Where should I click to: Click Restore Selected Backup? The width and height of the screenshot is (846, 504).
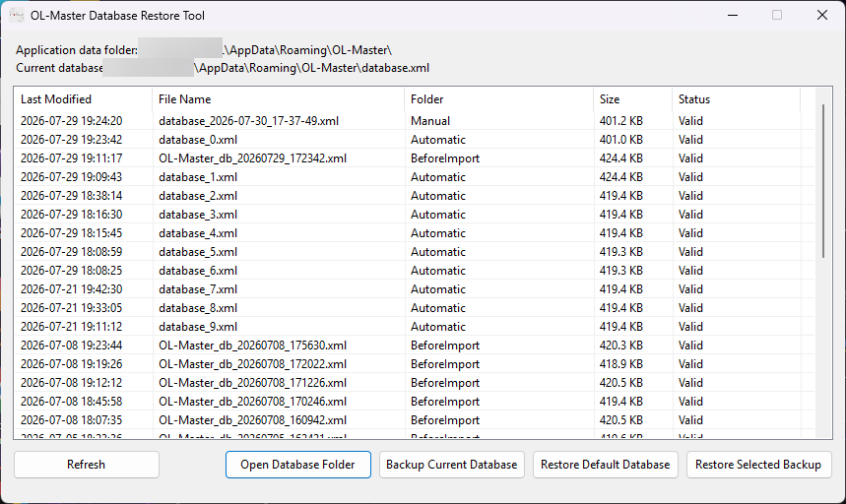click(x=758, y=465)
